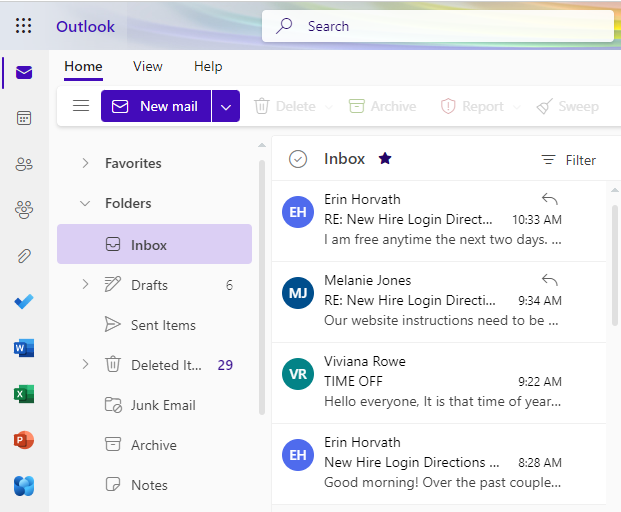Expand the Deleted Items folder chevron
Screen dimensions: 621x512
coord(85,364)
